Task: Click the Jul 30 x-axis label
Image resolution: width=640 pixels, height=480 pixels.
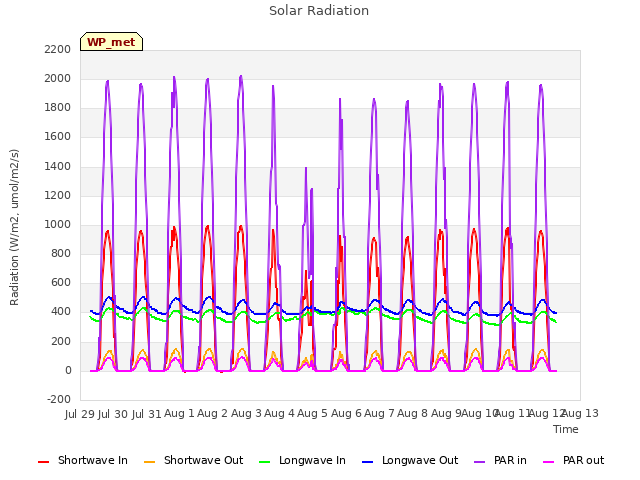Action: [113, 414]
